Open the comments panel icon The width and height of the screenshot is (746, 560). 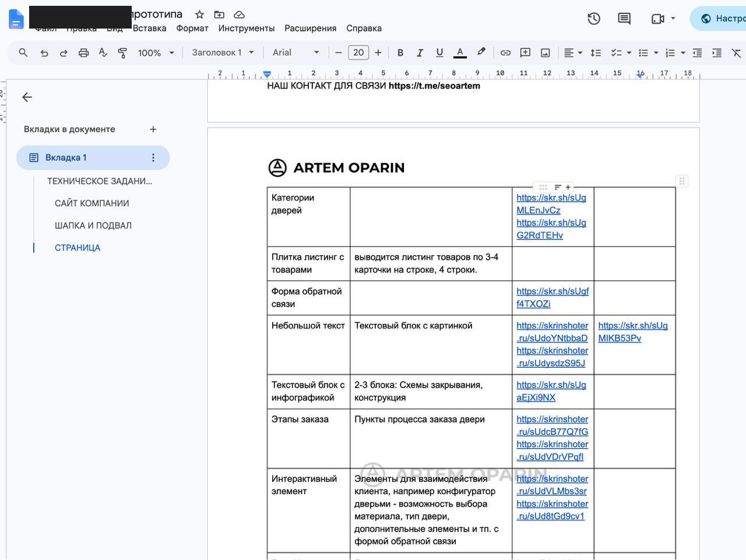tap(624, 19)
